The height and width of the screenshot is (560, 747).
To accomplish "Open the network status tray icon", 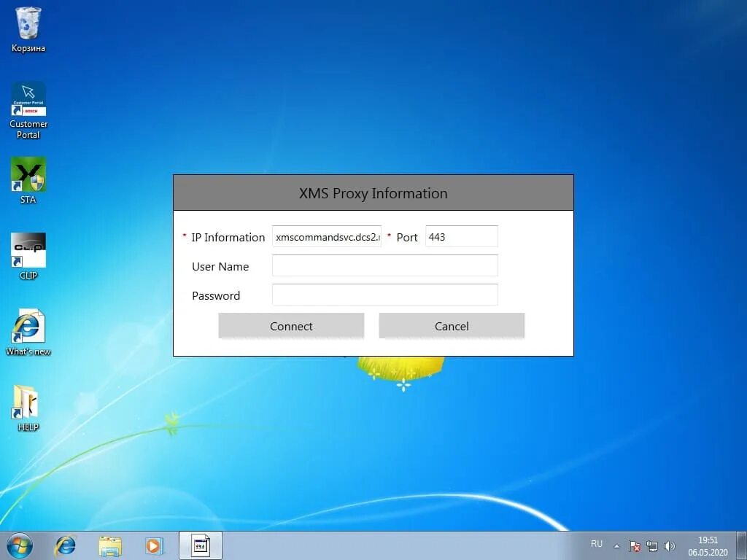I will point(651,546).
